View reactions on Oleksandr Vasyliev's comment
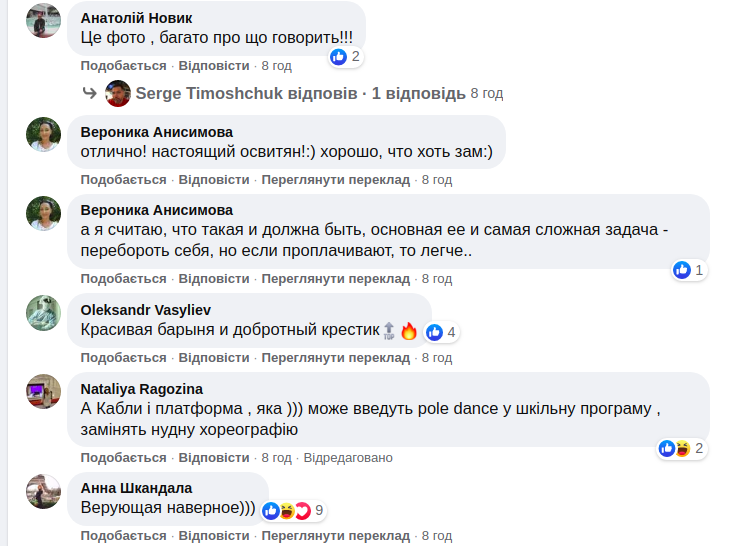This screenshot has width=747, height=546. (x=441, y=332)
